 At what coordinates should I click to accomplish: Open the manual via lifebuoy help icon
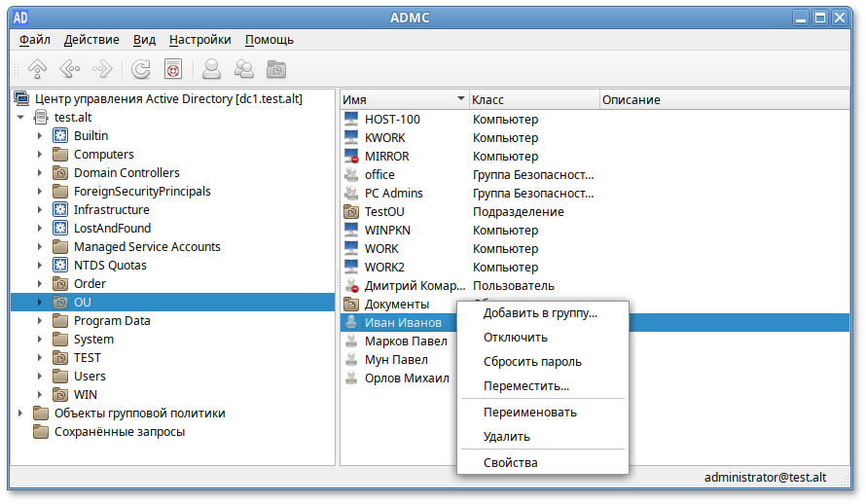point(173,69)
